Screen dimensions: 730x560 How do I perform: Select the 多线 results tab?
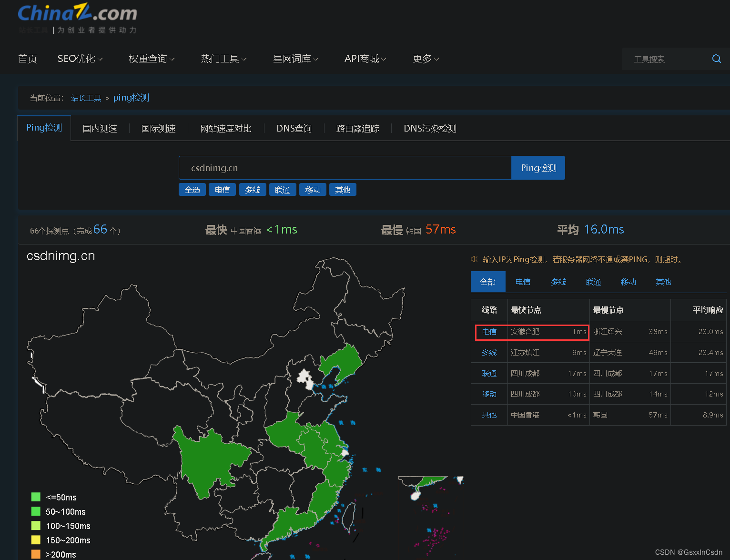[558, 282]
